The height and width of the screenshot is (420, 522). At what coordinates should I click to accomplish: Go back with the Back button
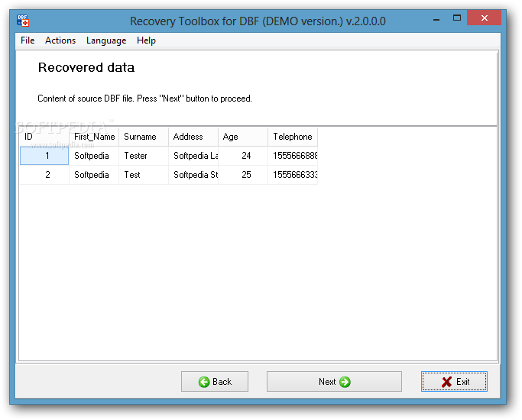coord(215,381)
